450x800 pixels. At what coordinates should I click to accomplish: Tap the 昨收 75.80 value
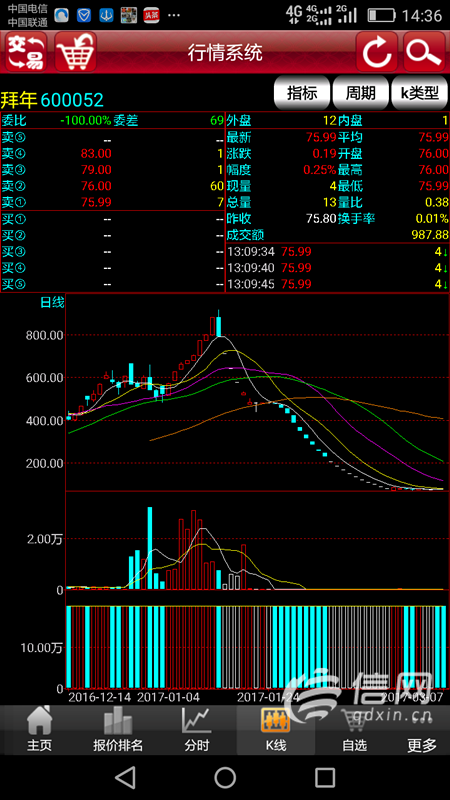tap(321, 219)
